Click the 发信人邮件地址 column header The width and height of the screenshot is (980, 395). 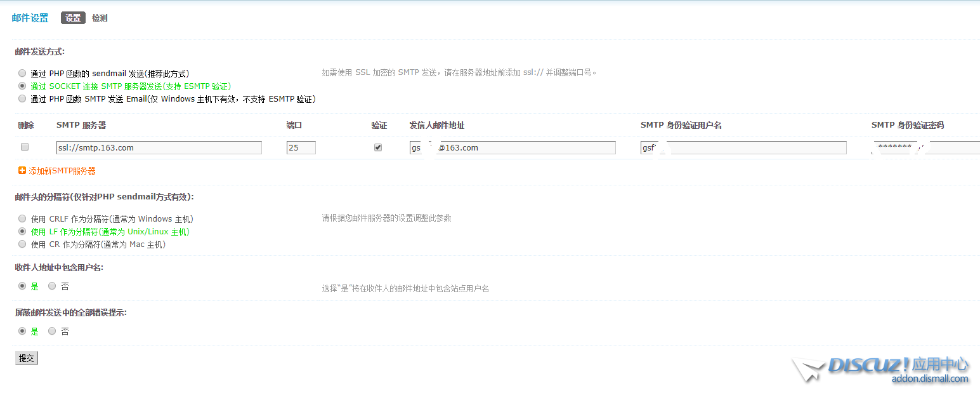pos(437,125)
